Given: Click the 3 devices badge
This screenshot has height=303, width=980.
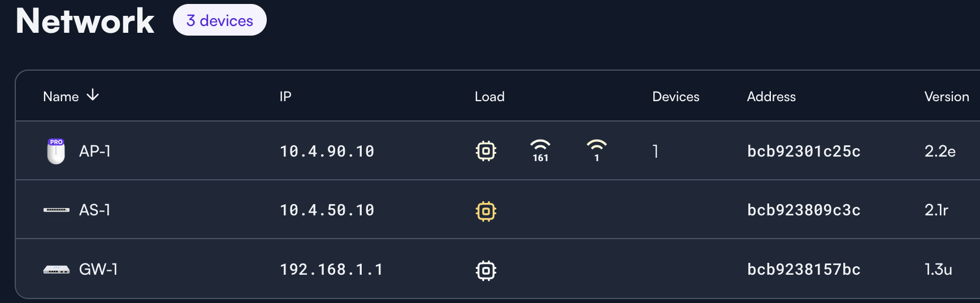Looking at the screenshot, I should point(220,20).
